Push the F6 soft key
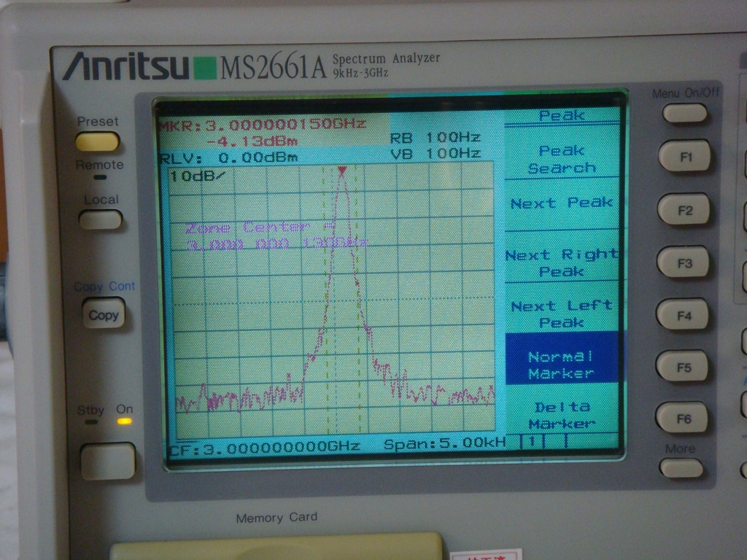747x560 pixels. (x=681, y=418)
